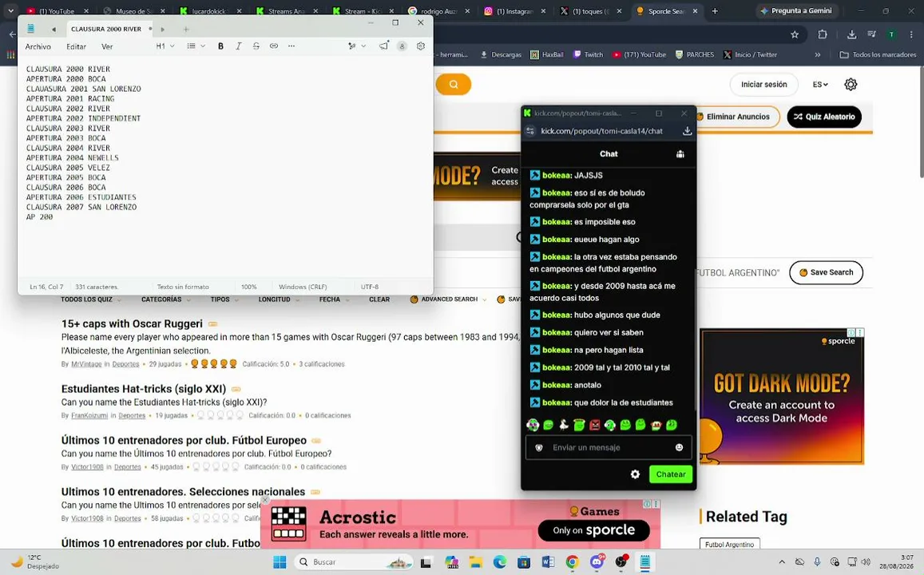This screenshot has height=575, width=924.
Task: Click Iniciar sesión on Sporcle
Action: 763,84
